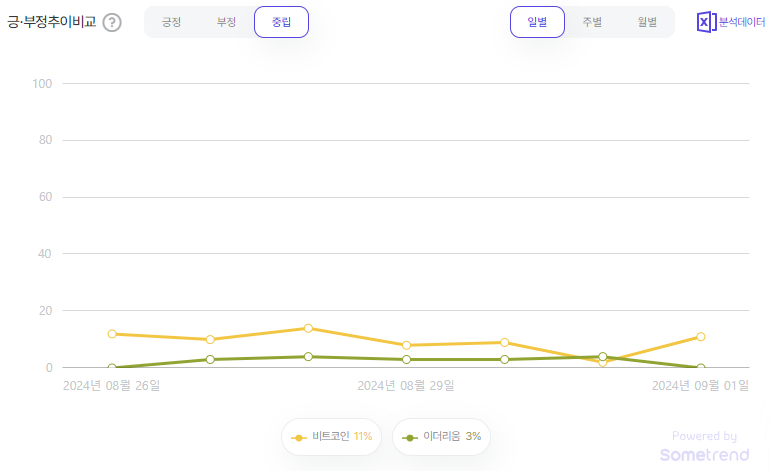Click the green 이더리움 legend marker

tap(410, 438)
